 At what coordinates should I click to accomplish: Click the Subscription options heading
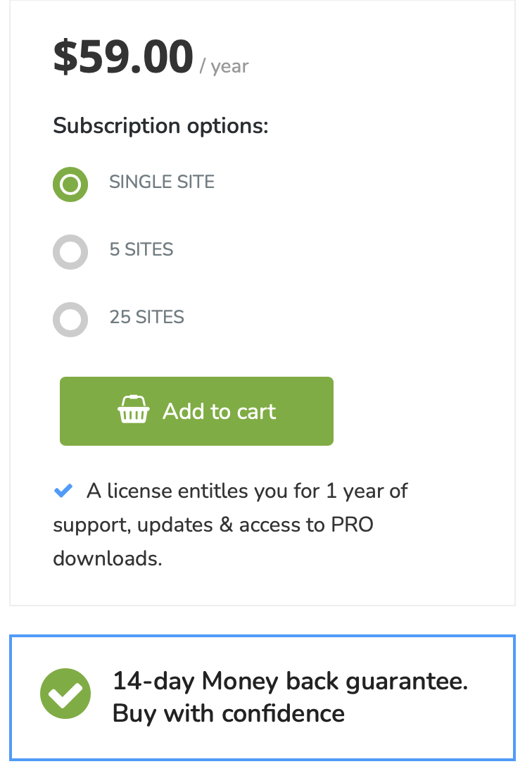point(161,127)
